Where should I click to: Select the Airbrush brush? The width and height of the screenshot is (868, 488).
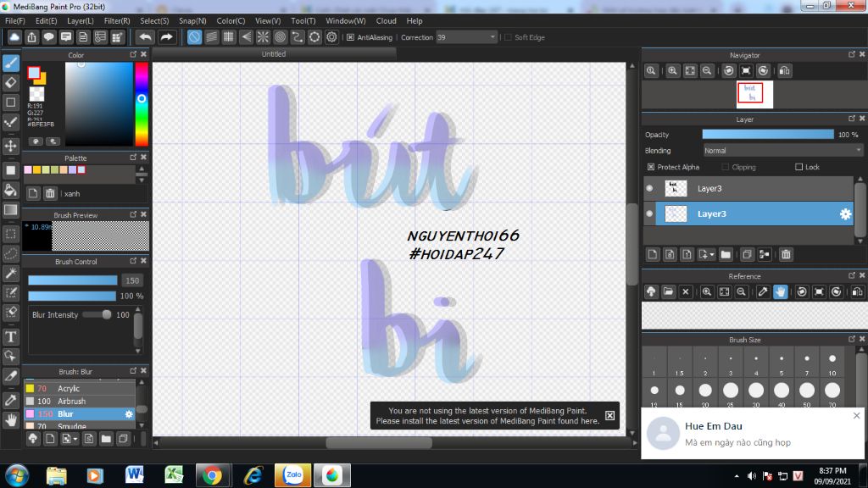pyautogui.click(x=80, y=401)
